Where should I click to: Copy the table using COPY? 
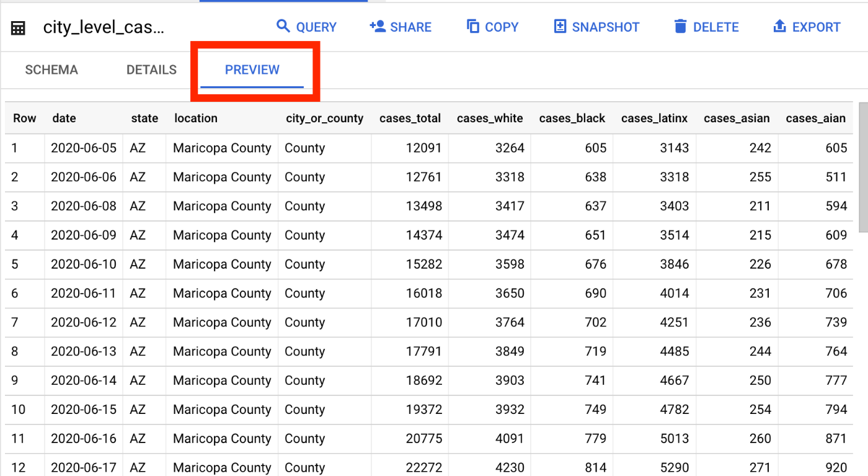pos(492,27)
